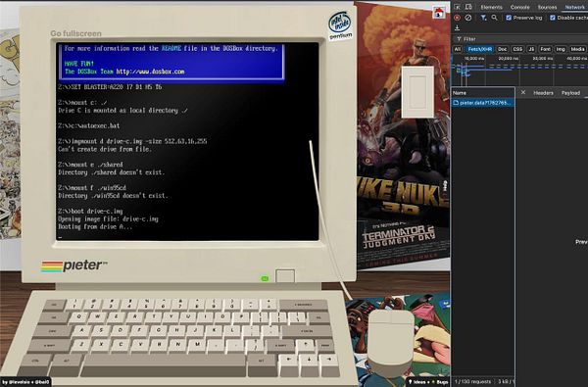Filter requests by Img type
Image resolution: width=588 pixels, height=387 pixels.
pos(561,49)
